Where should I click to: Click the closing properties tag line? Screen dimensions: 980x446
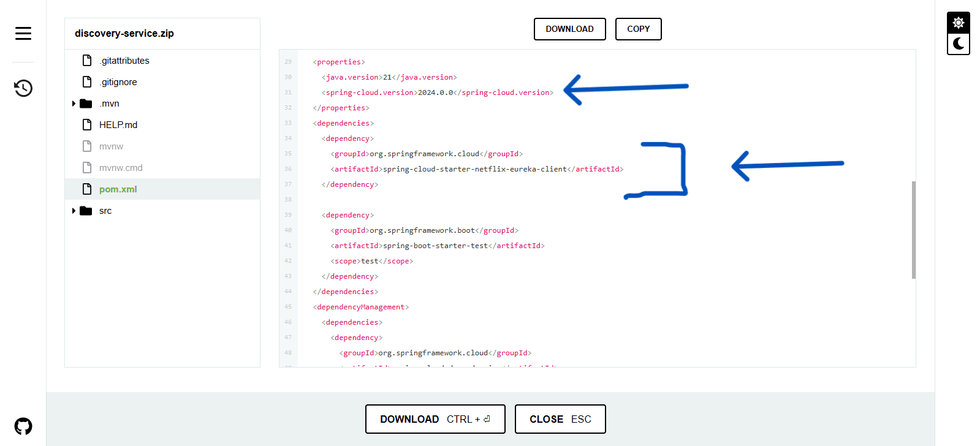(341, 108)
